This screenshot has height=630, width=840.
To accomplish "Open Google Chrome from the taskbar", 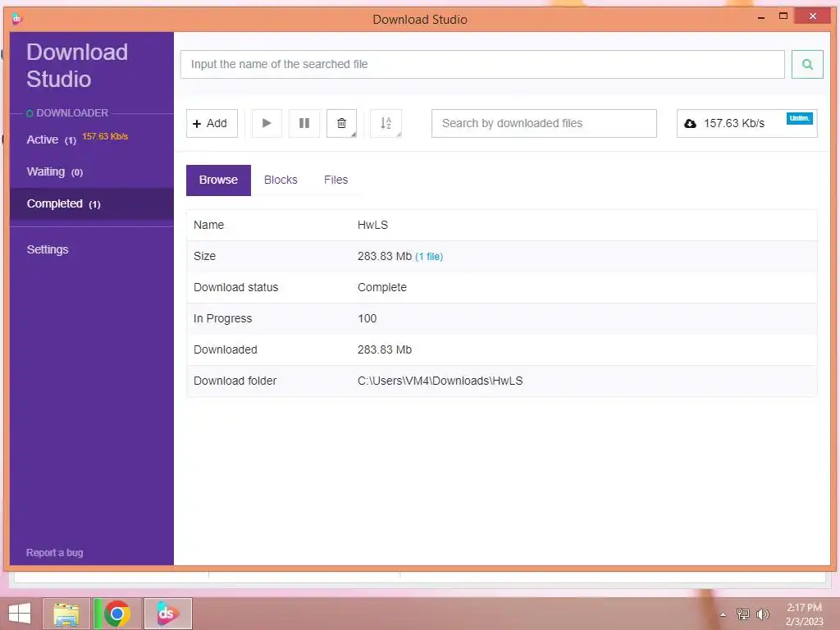I will (116, 614).
